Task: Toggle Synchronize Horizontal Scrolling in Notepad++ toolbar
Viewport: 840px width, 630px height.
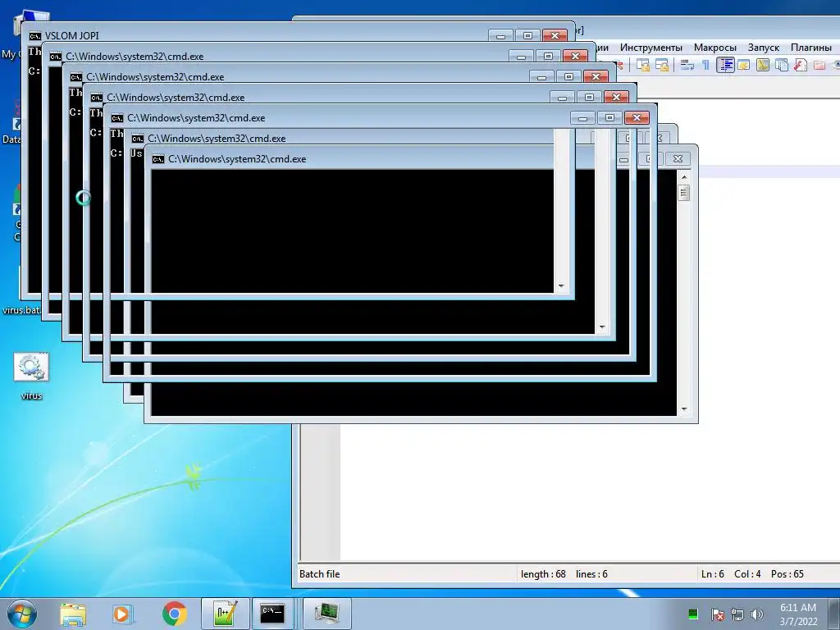Action: pos(662,66)
